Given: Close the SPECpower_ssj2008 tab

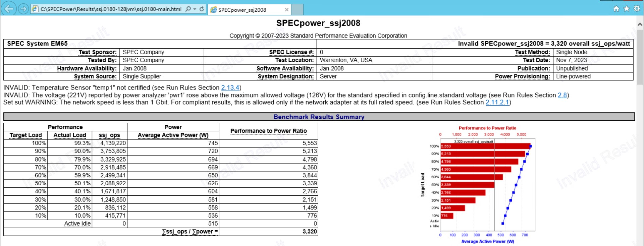Looking at the screenshot, I should click(287, 10).
